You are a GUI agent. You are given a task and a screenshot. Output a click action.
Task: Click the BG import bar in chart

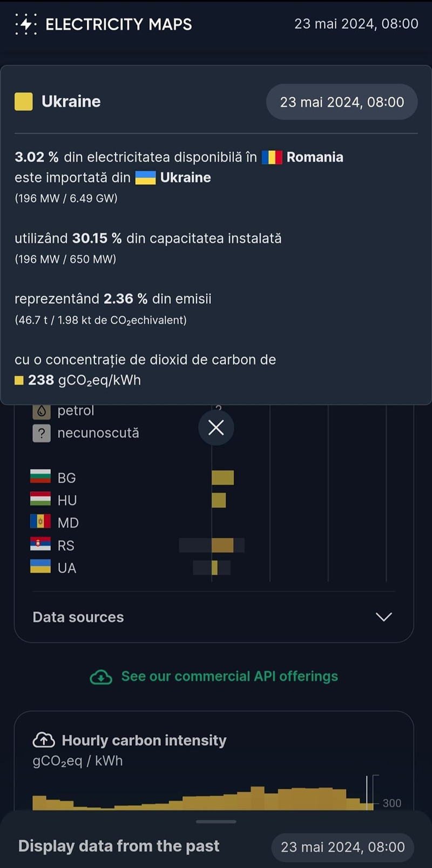point(222,478)
